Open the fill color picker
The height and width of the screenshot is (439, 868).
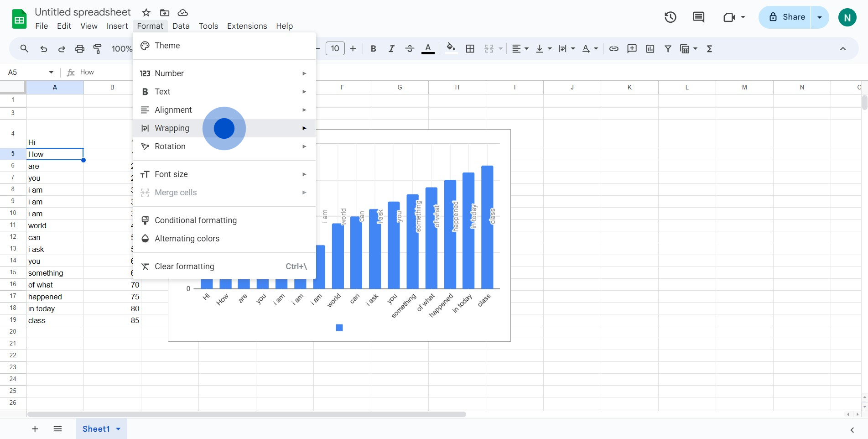tap(451, 49)
